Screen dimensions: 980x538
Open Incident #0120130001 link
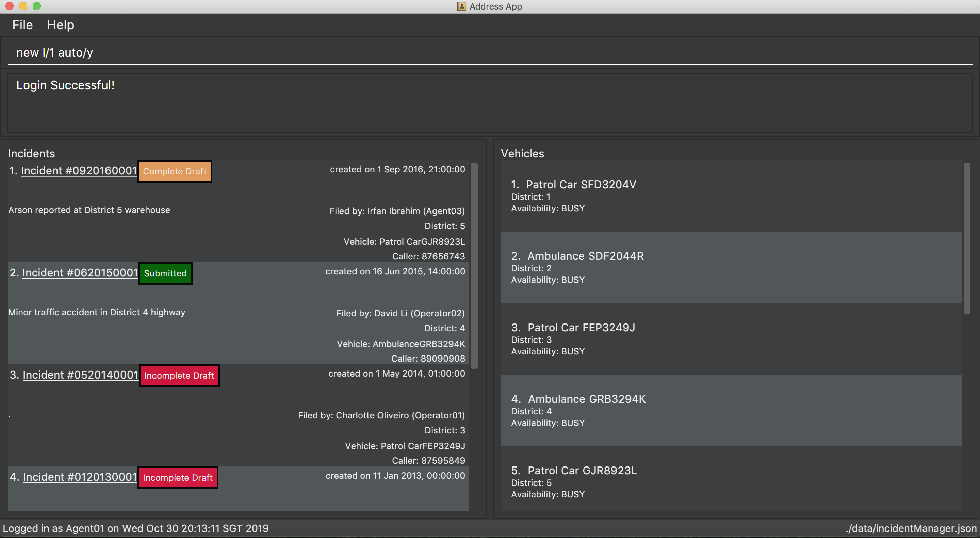pos(80,477)
